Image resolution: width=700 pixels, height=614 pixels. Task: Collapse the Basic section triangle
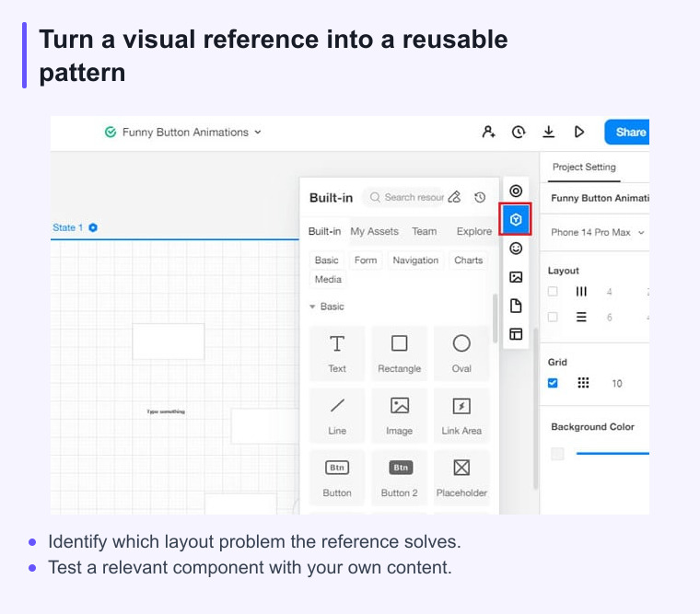(x=312, y=307)
